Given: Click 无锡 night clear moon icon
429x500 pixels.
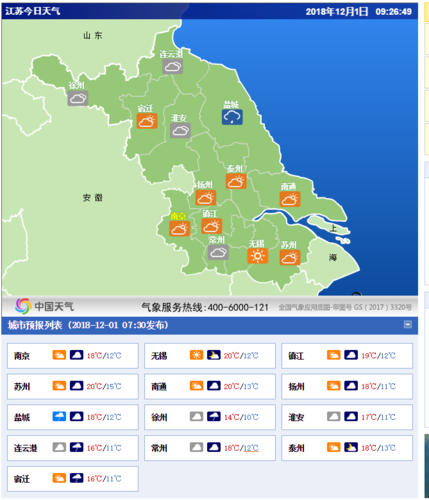Looking at the screenshot, I should [214, 355].
